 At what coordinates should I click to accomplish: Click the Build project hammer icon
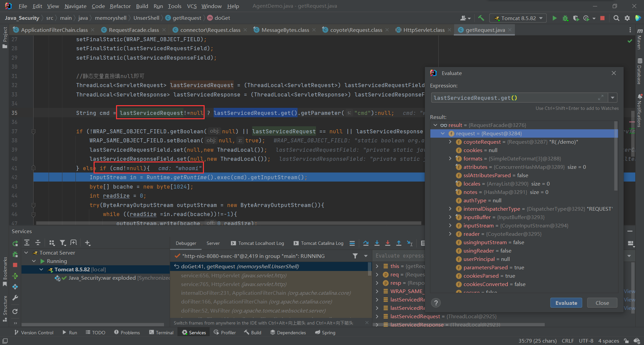[x=481, y=18]
